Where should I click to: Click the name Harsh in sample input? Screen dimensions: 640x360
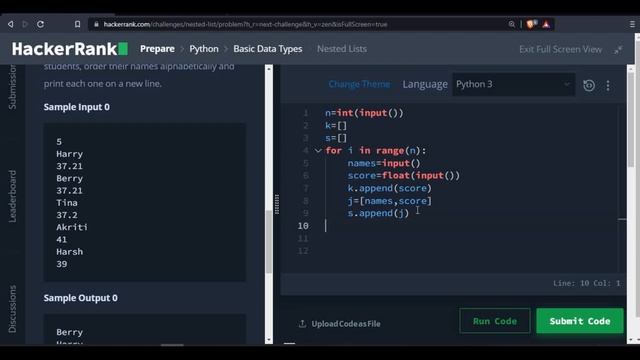pyautogui.click(x=69, y=252)
